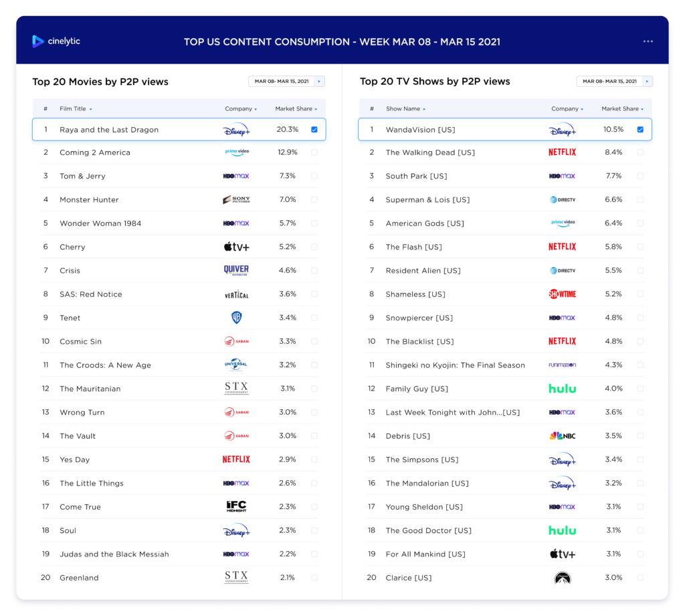Click Netflix logo for The Walking Dead
This screenshot has height=616, width=685.
pos(562,152)
